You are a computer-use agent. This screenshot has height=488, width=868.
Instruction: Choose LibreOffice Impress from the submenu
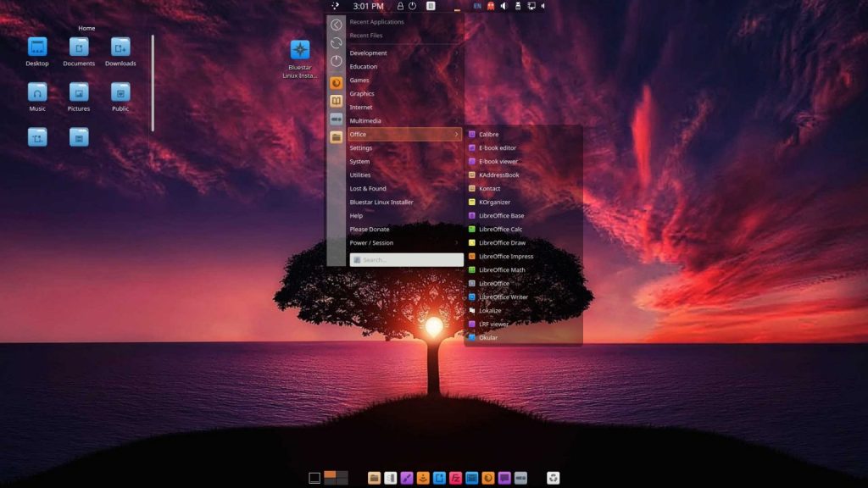pyautogui.click(x=505, y=257)
